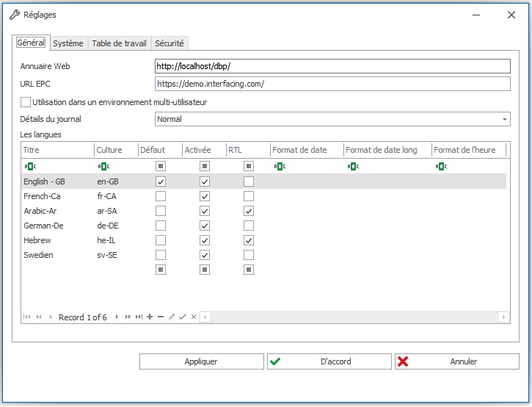The width and height of the screenshot is (532, 407).
Task: Enable multi-user environment checkbox
Action: pyautogui.click(x=26, y=102)
